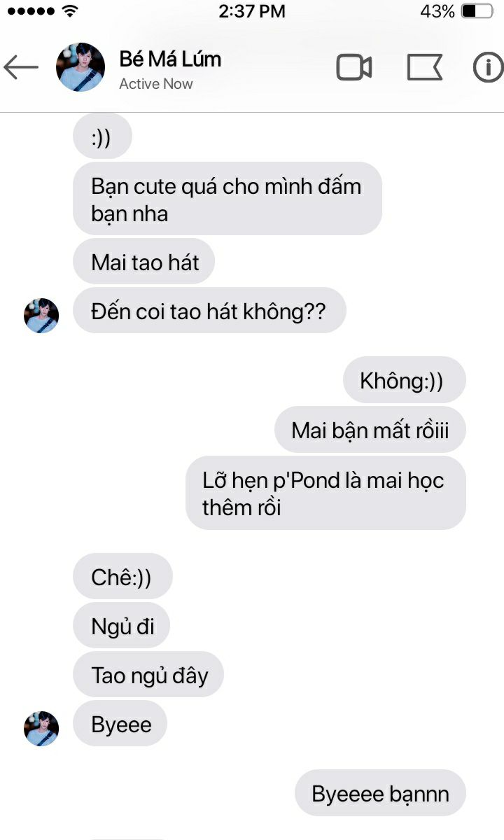Select the 'Lỡ hẹn p'Pond' message
The height and width of the screenshot is (840, 504).
(x=325, y=493)
